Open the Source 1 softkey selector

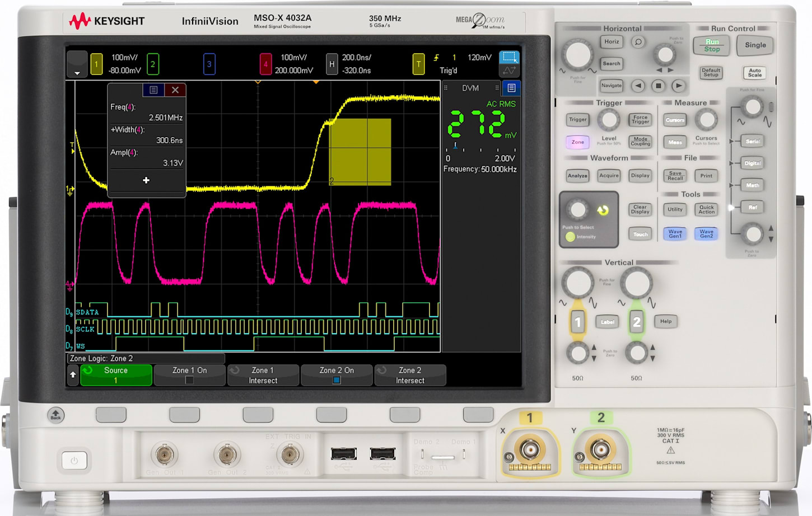coord(115,375)
